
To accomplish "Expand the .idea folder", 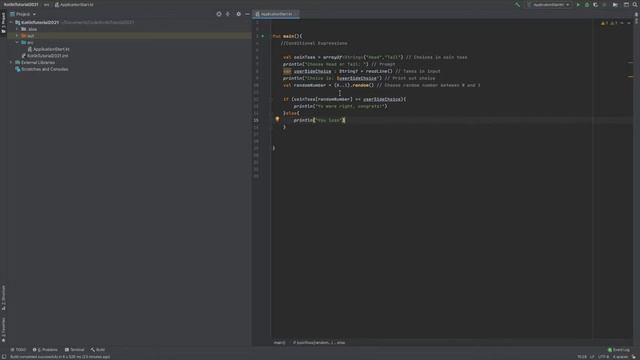I will pos(17,29).
